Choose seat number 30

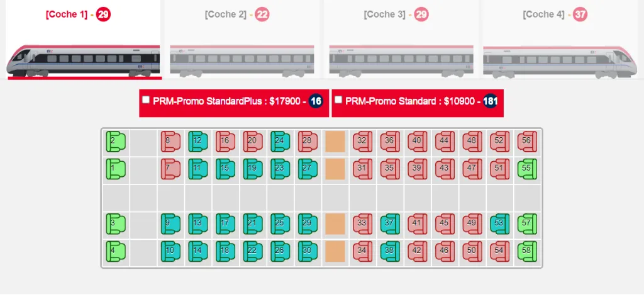(308, 251)
